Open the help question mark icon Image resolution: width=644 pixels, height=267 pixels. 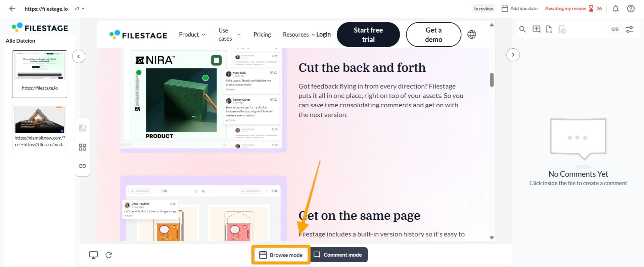click(631, 9)
